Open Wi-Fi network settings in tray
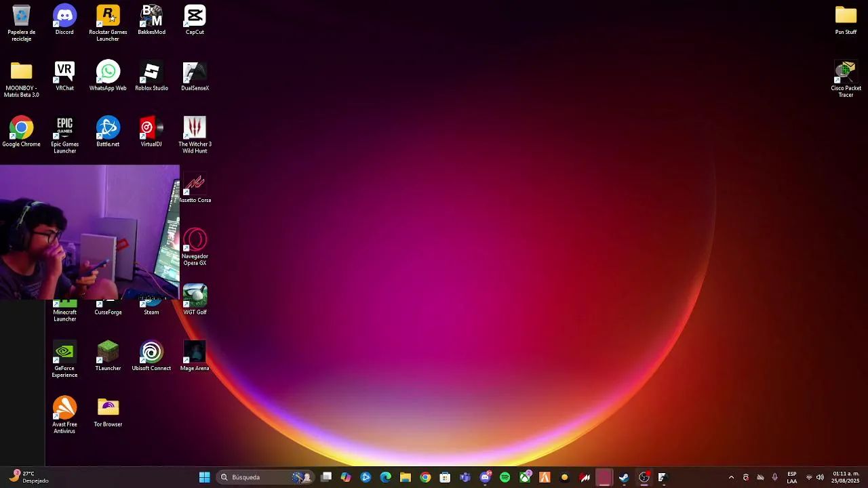Screen dimensions: 868x488 click(808, 477)
